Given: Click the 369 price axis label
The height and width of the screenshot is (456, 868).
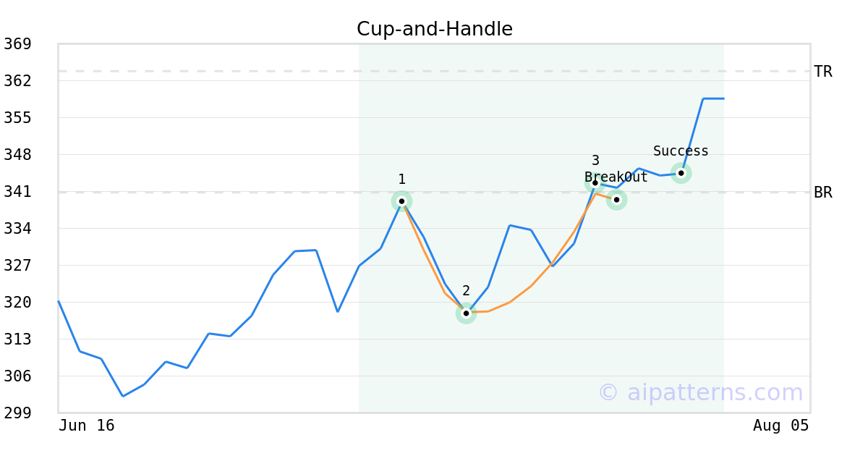Looking at the screenshot, I should [x=17, y=44].
